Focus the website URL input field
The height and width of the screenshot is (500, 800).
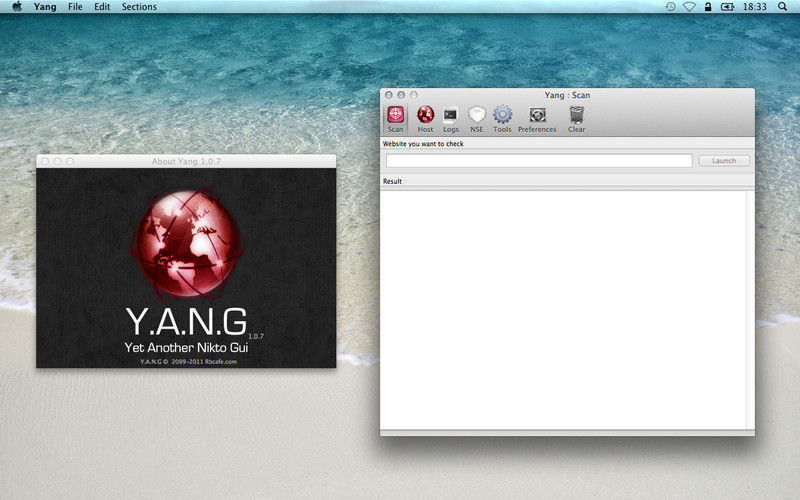pyautogui.click(x=539, y=161)
